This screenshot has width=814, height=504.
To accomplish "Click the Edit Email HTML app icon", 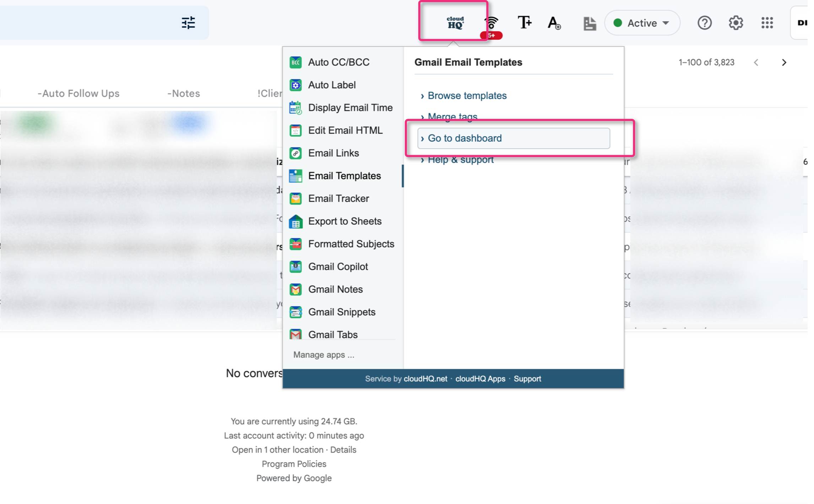I will [x=295, y=130].
